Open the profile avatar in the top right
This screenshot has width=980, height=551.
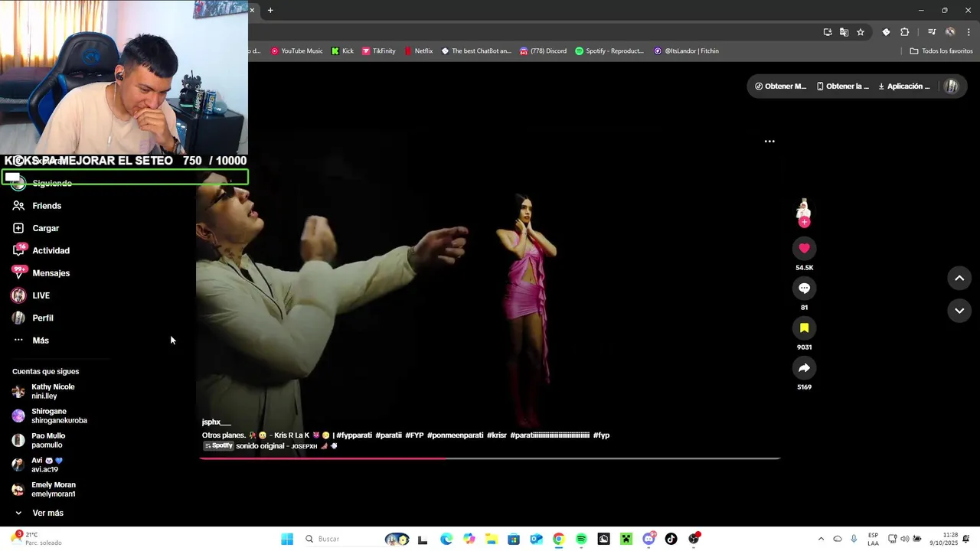point(952,86)
